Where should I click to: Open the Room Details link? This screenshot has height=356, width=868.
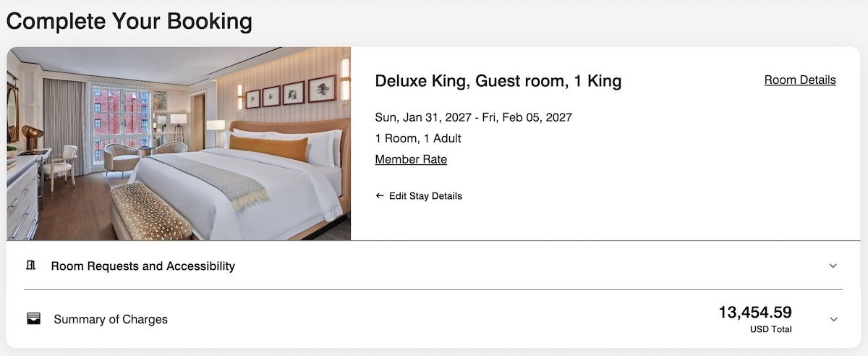[799, 80]
